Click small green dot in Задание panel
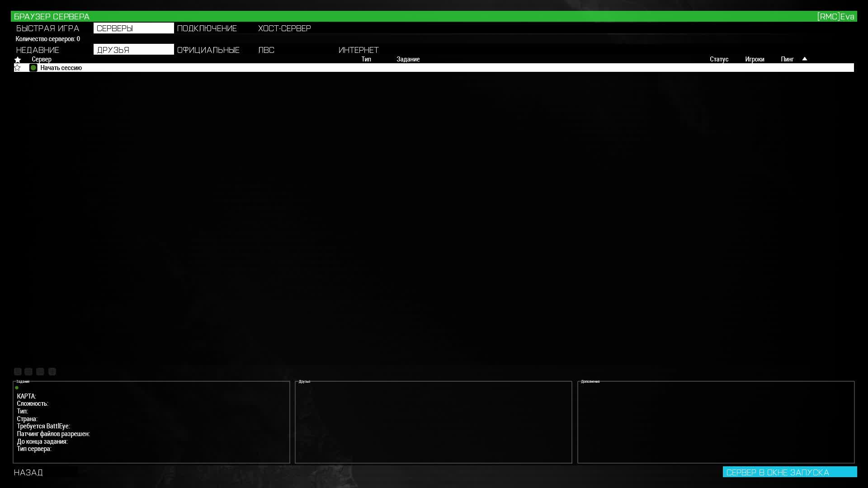868x488 pixels. (17, 388)
